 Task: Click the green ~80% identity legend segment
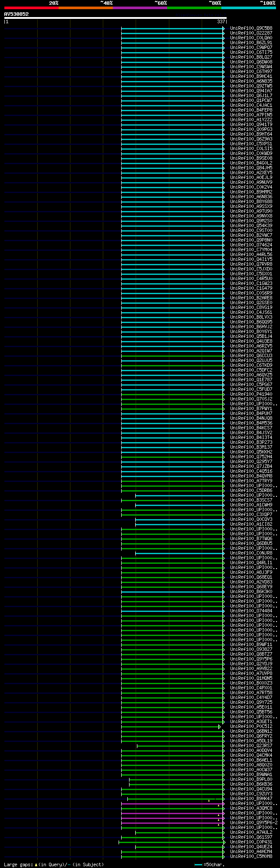pos(194,8)
